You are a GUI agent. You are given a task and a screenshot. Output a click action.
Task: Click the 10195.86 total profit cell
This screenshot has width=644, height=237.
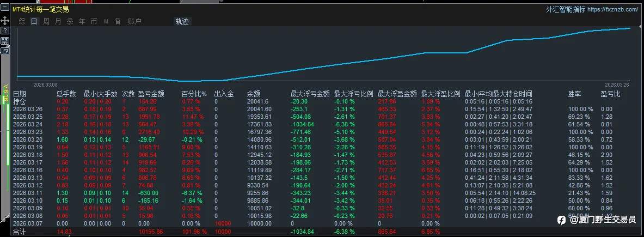(151, 232)
